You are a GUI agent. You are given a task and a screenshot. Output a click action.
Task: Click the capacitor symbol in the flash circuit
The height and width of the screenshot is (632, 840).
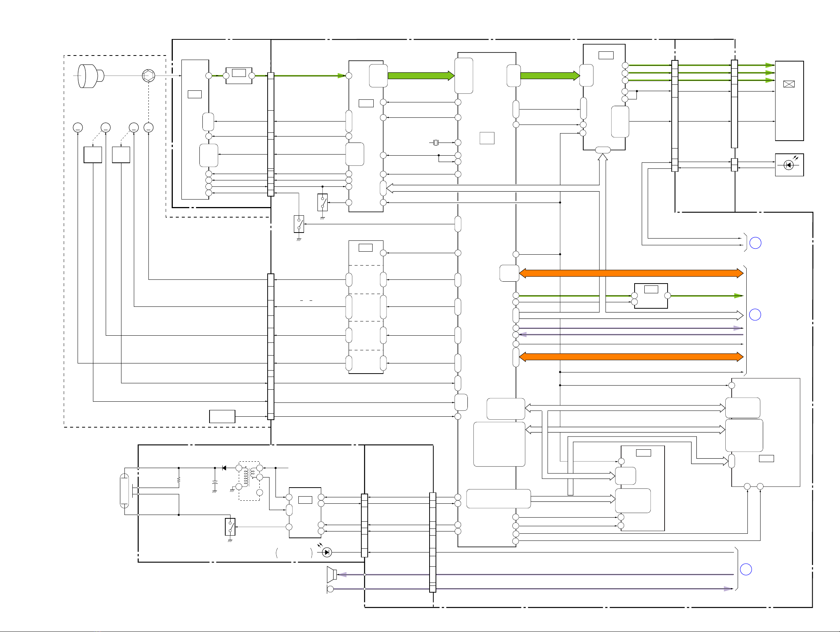click(214, 483)
